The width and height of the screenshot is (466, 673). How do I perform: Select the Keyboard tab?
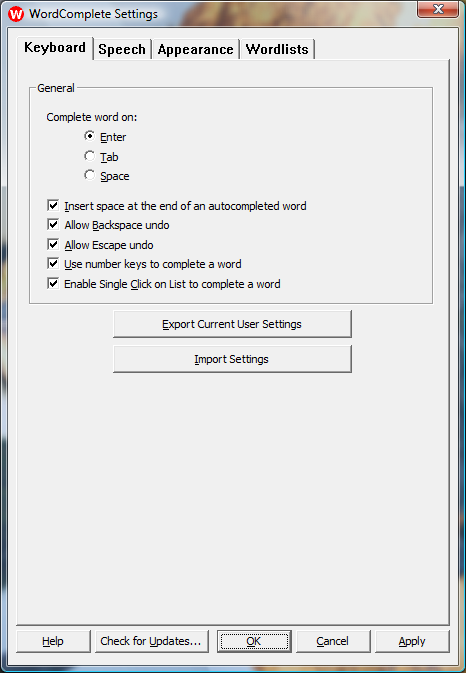[x=55, y=48]
